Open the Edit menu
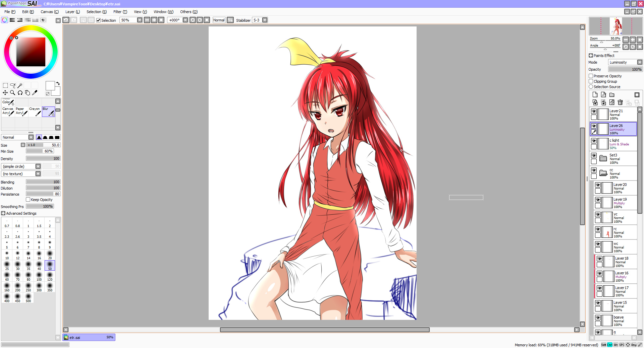This screenshot has height=348, width=644. [x=28, y=12]
